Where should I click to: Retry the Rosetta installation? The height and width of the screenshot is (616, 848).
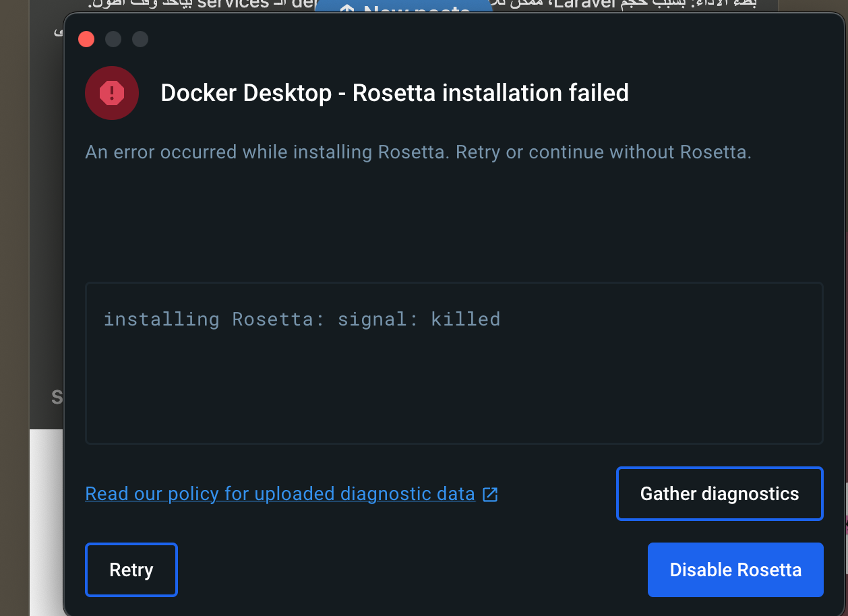(131, 569)
